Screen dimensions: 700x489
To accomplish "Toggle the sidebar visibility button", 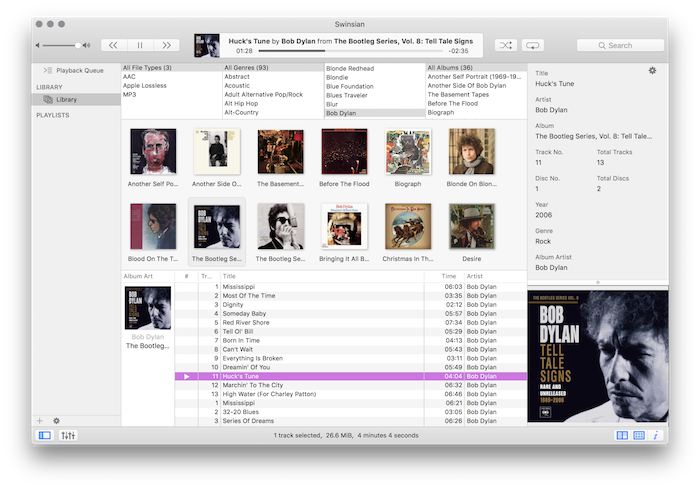I will coord(45,435).
